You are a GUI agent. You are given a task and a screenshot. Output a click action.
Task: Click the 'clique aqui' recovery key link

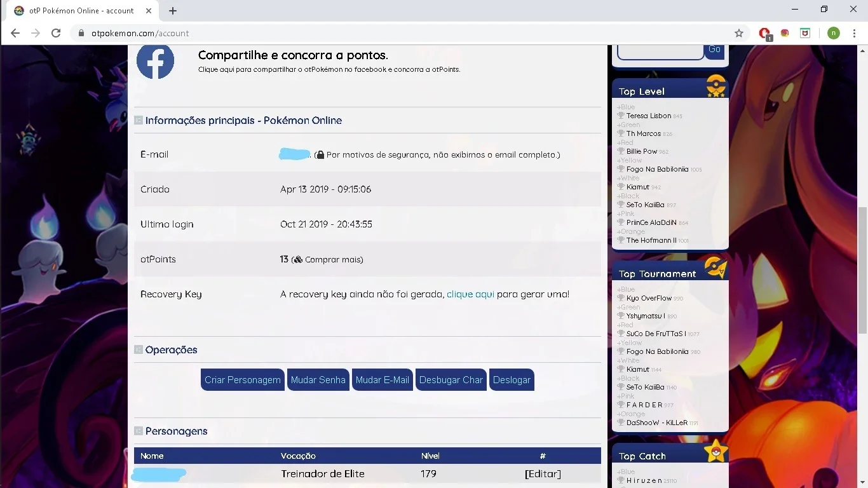pos(470,294)
